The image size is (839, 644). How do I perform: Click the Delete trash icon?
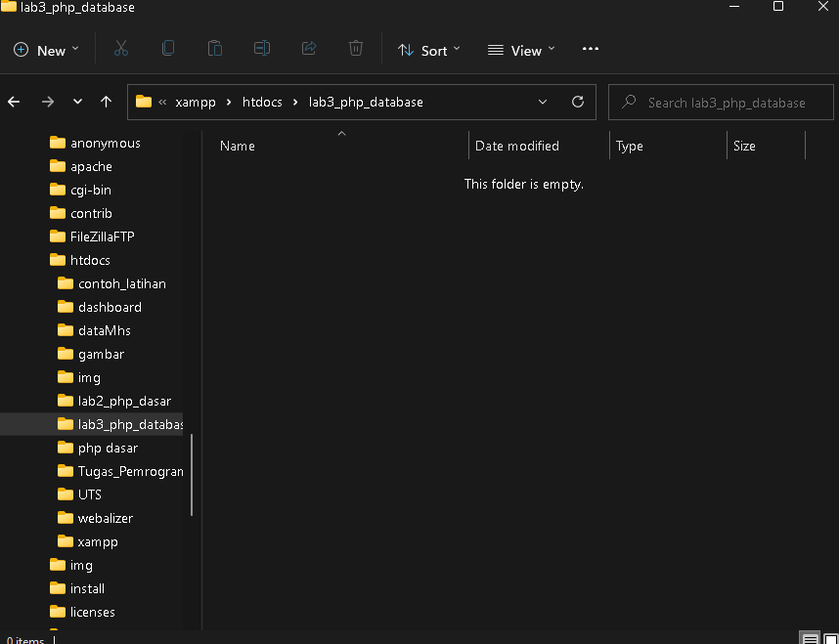pos(355,49)
